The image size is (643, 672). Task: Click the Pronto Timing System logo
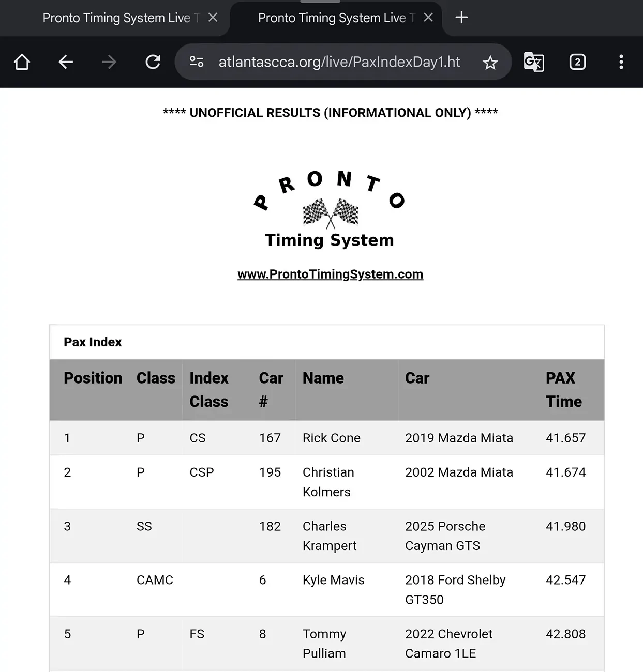[x=330, y=209]
